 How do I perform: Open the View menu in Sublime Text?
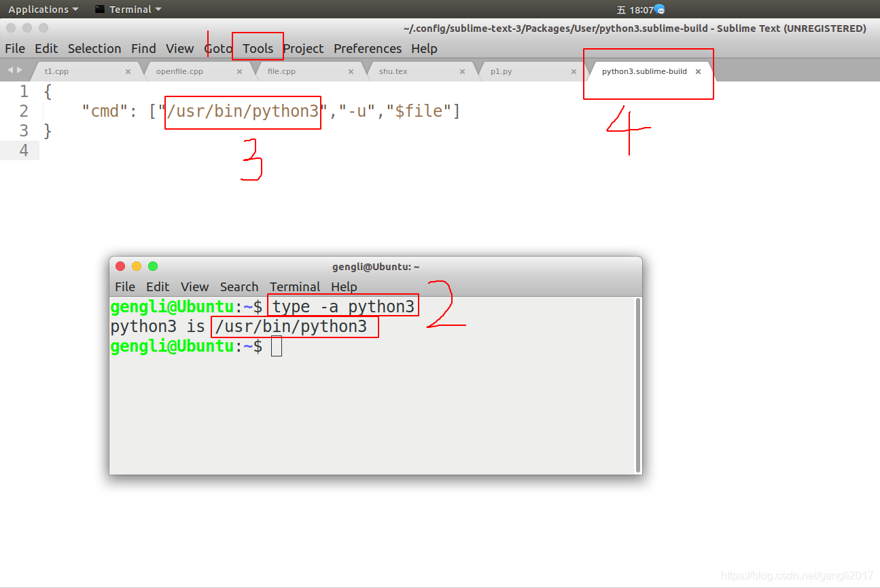pyautogui.click(x=180, y=48)
